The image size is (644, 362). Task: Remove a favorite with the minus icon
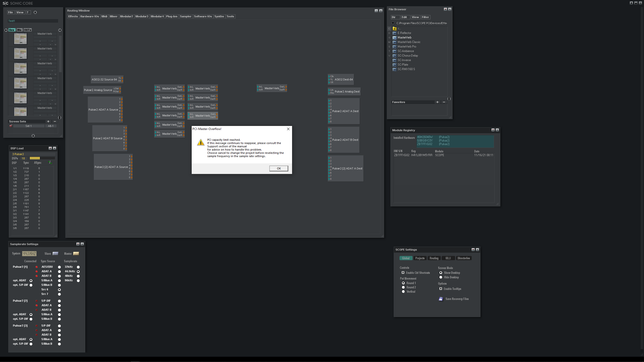444,102
